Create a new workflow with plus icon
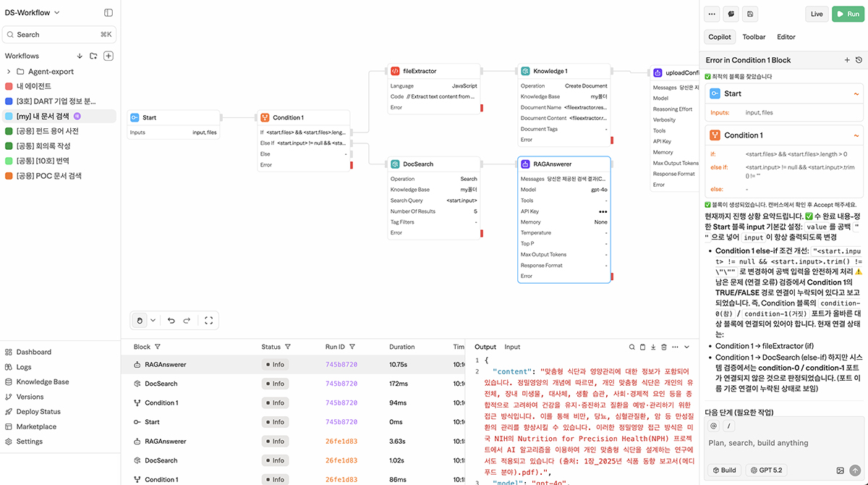868x485 pixels. pos(109,56)
